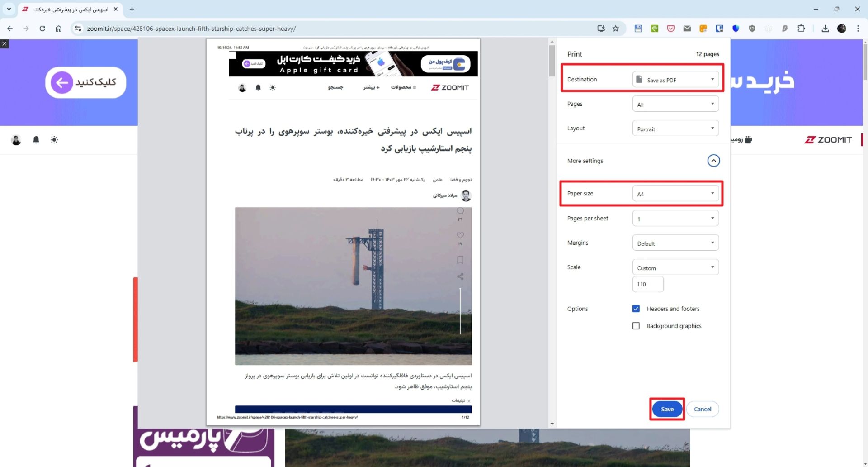Open browser downloads
Viewport: 868px width, 467px height.
(826, 29)
